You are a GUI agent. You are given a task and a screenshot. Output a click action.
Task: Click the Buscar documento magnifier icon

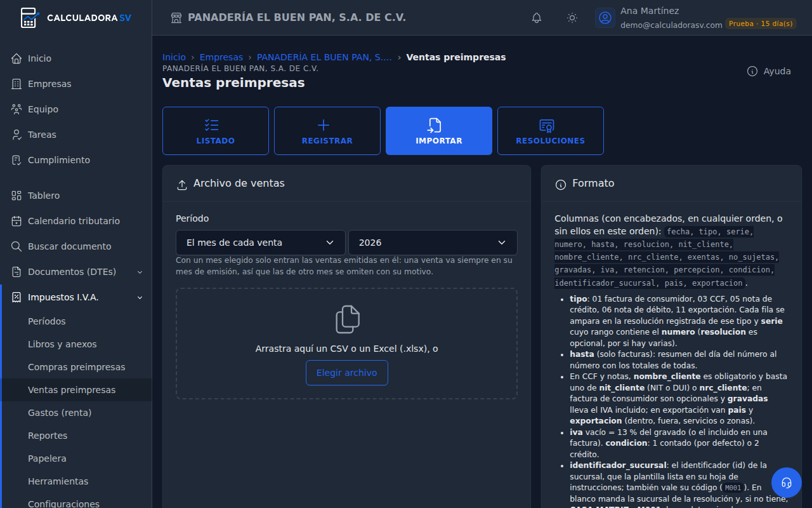[17, 246]
